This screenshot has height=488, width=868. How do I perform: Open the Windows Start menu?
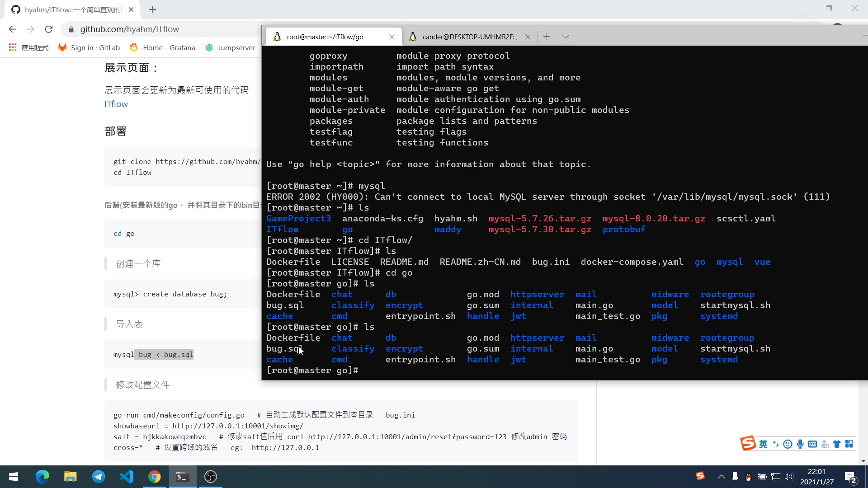[14, 477]
